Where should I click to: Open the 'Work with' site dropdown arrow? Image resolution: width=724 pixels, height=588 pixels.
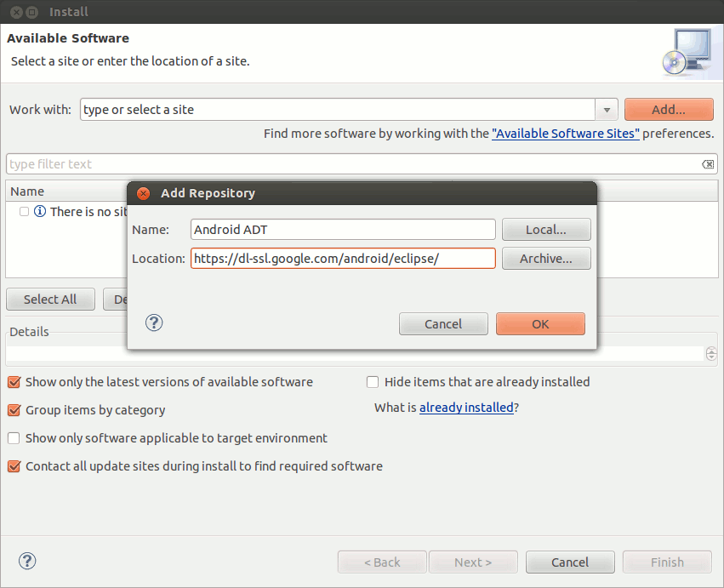click(607, 110)
